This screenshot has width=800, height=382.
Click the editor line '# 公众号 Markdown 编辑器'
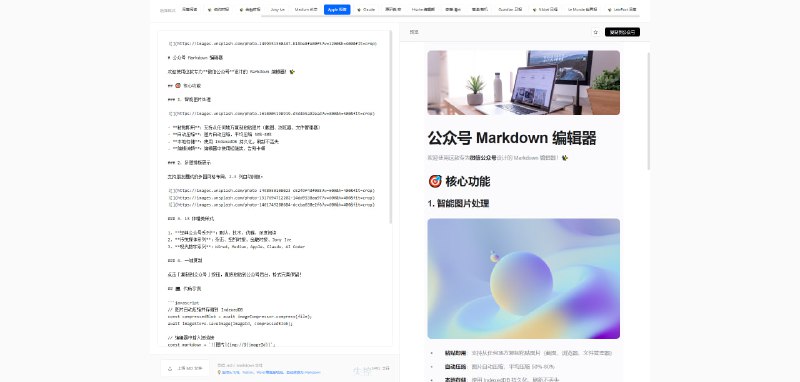195,58
